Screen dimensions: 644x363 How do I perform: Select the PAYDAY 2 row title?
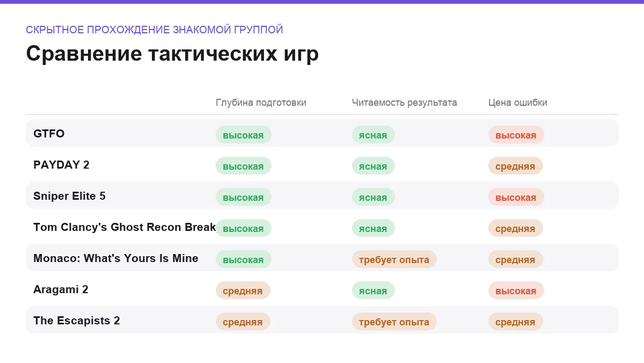click(x=61, y=165)
